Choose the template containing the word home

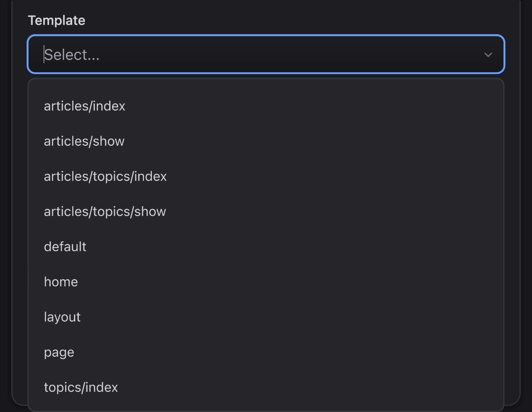pos(61,281)
